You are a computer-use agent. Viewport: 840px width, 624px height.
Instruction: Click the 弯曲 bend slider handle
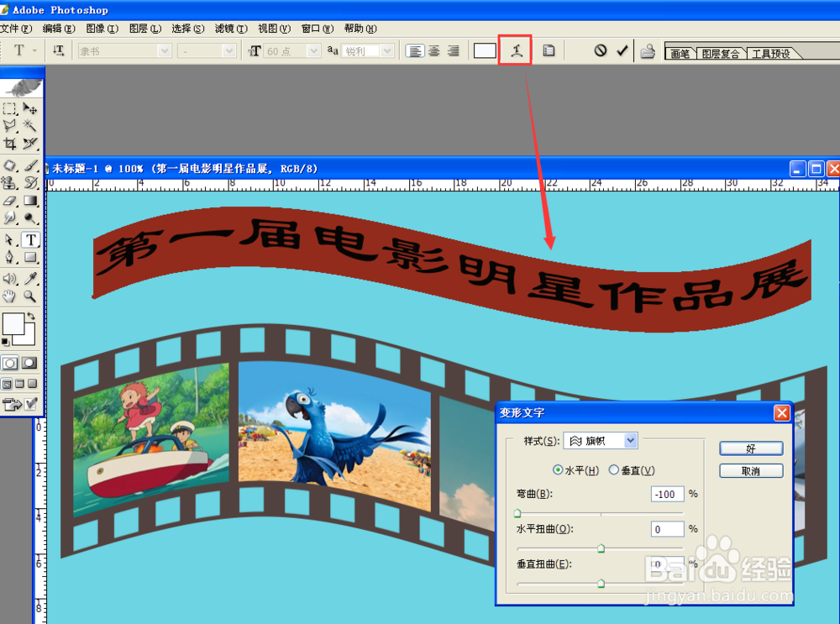[517, 513]
